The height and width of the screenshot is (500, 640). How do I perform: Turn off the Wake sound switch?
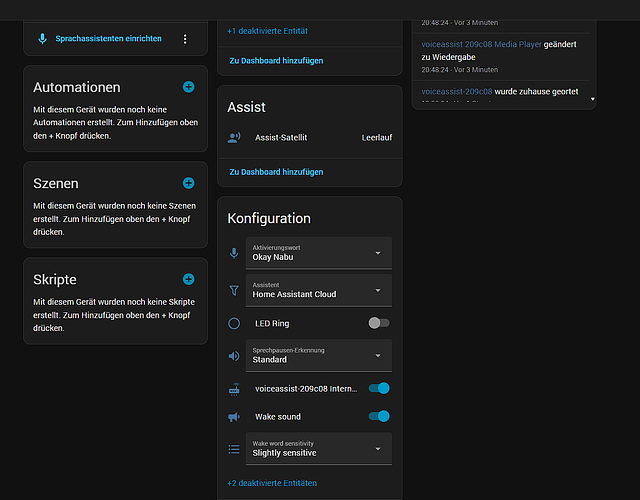[x=379, y=416]
